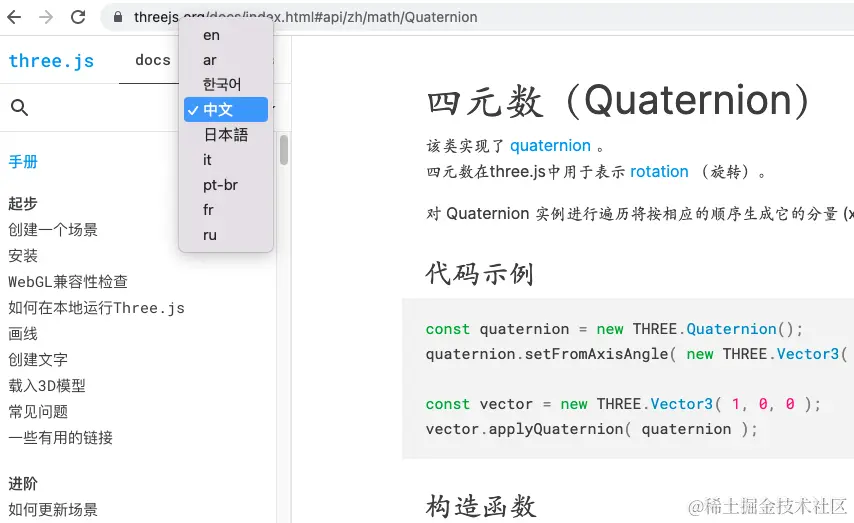Open the WebGL兼容性检查 page
Image resolution: width=854 pixels, height=523 pixels.
pos(68,282)
